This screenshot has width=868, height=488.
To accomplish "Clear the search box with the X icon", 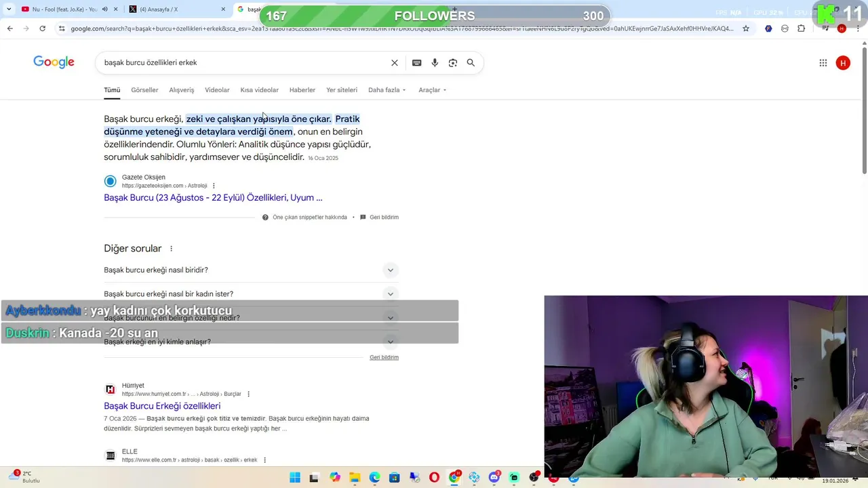I will (x=395, y=62).
